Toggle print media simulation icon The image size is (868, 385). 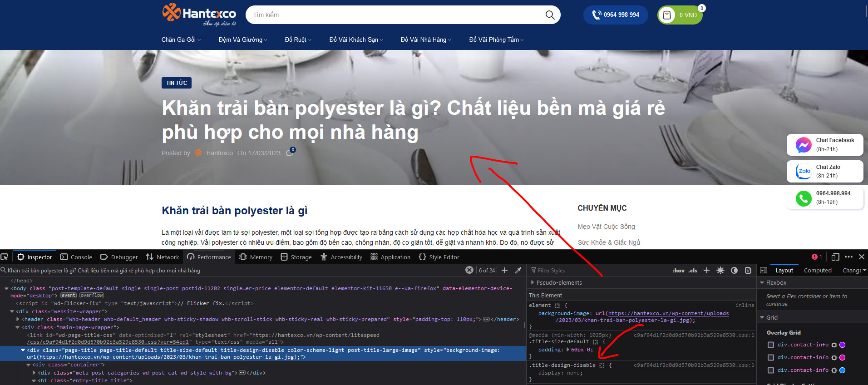click(x=748, y=271)
